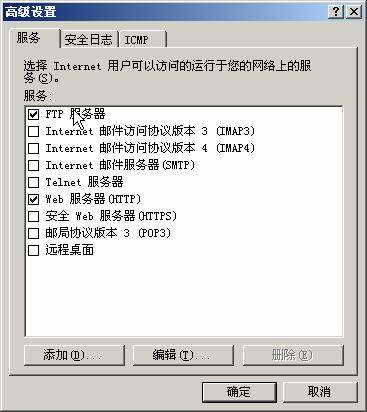
Task: Select the 远程桌面 list entry text
Action: 70,250
